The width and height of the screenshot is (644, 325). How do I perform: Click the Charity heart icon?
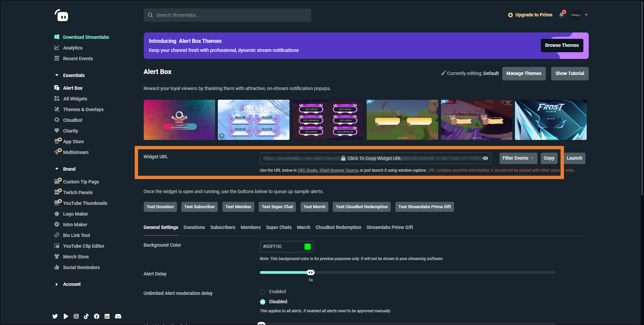57,131
